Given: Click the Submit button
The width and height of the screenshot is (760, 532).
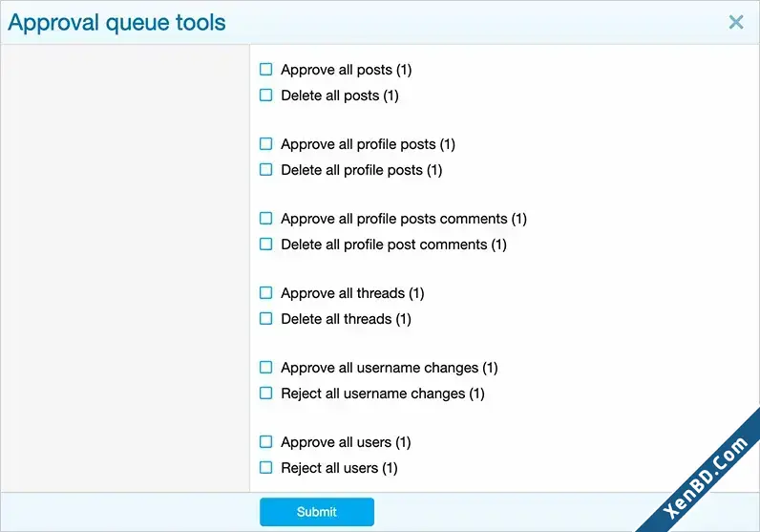Looking at the screenshot, I should tap(317, 512).
